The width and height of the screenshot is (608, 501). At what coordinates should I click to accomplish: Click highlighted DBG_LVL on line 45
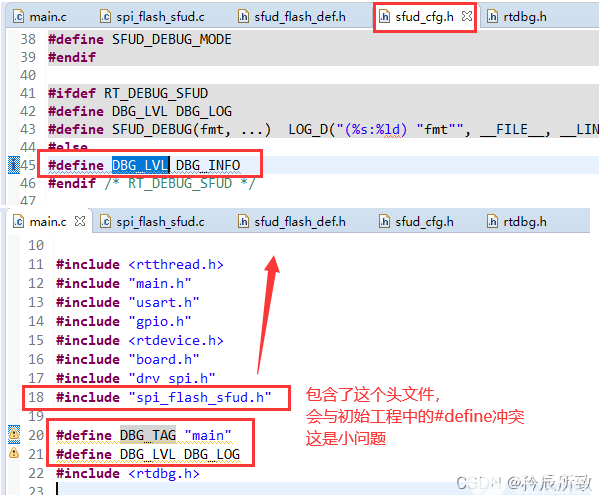point(140,166)
